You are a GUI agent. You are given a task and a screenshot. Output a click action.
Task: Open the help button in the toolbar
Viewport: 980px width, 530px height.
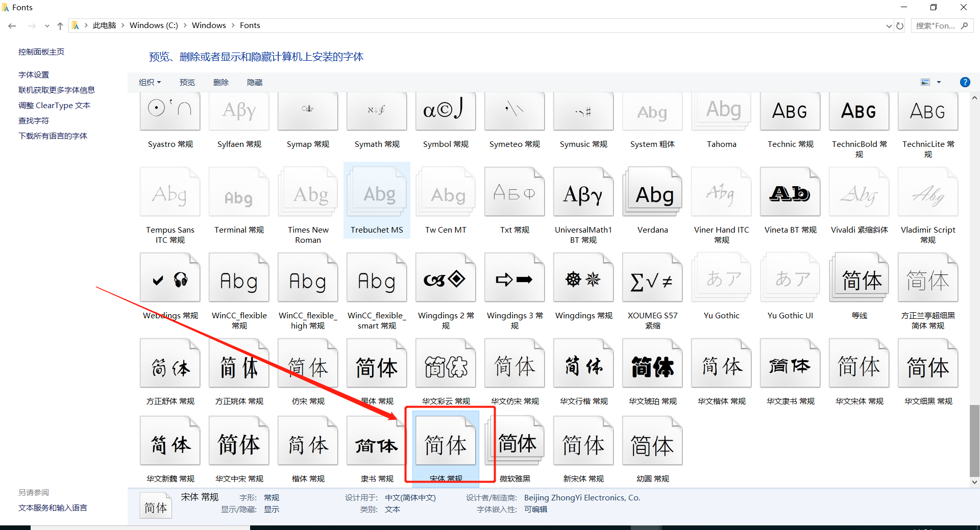point(965,82)
